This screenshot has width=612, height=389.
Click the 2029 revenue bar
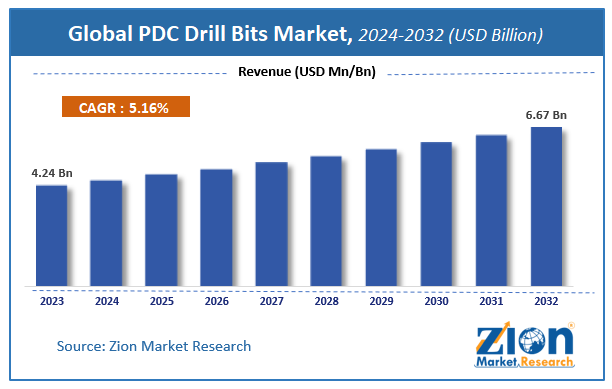(x=381, y=218)
